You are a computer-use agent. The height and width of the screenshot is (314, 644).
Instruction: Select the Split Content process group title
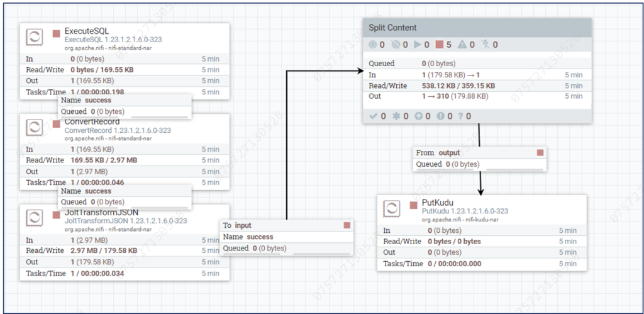pyautogui.click(x=392, y=28)
